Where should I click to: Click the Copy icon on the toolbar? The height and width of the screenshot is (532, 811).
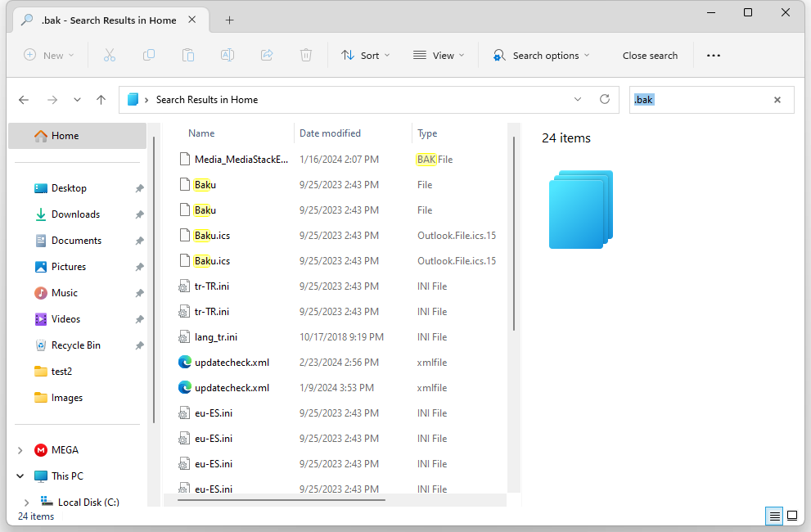[x=149, y=55]
